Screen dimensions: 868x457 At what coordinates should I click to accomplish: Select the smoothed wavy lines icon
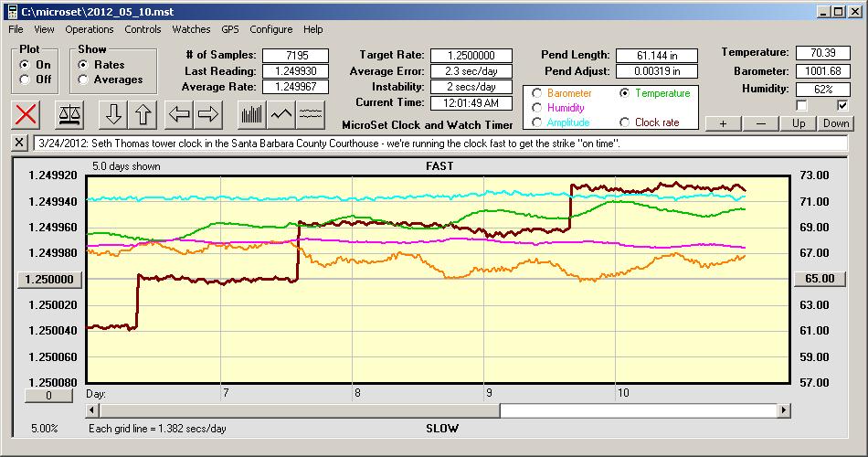coord(311,114)
